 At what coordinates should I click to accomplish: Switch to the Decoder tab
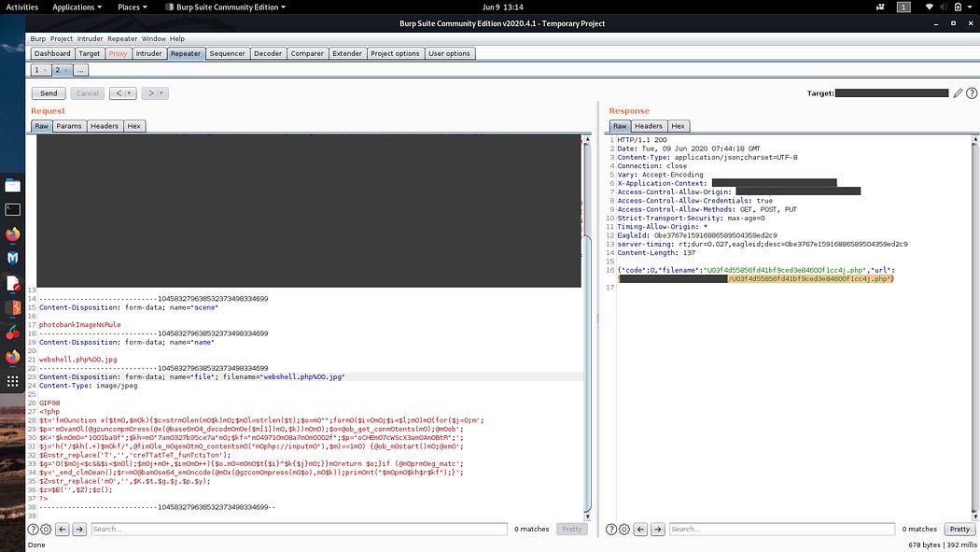tap(268, 54)
